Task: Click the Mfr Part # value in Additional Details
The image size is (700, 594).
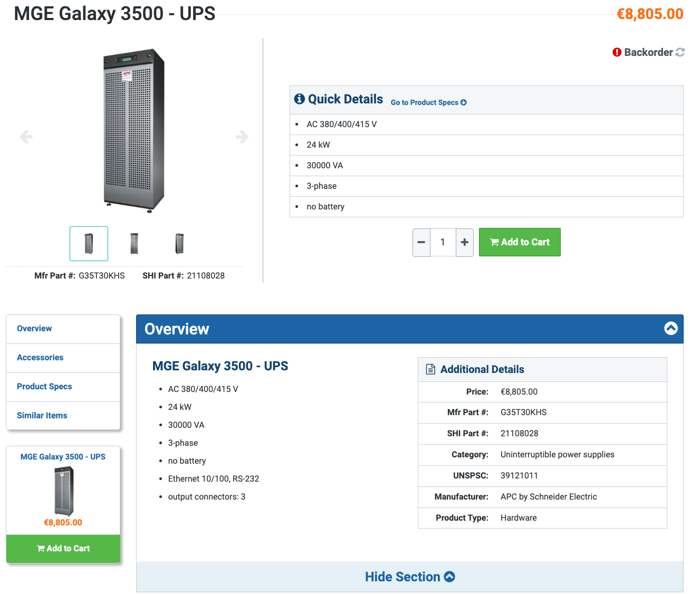Action: (523, 413)
